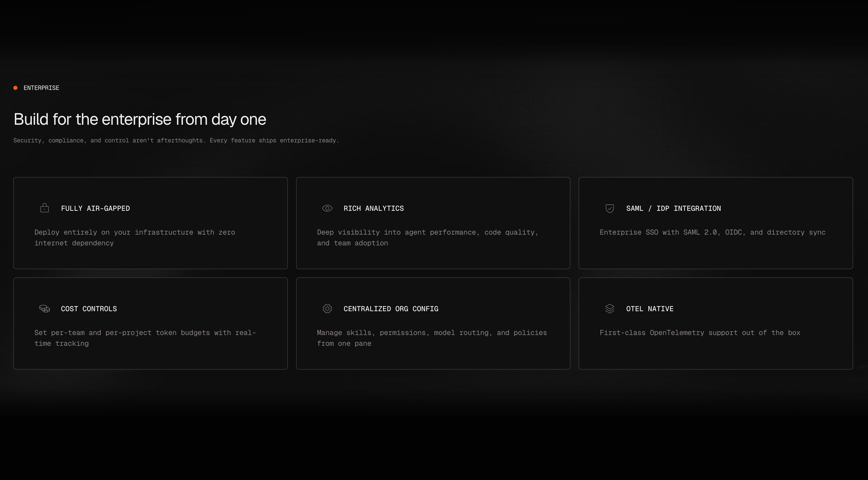Click the FULLY AIR-GAPPED card title
Viewport: 868px width, 480px height.
point(95,208)
